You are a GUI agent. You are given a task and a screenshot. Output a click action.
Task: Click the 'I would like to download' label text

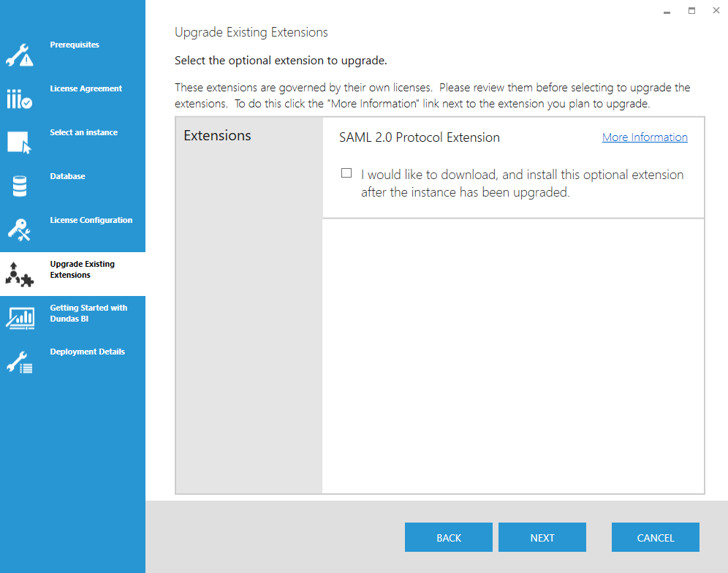coord(523,183)
